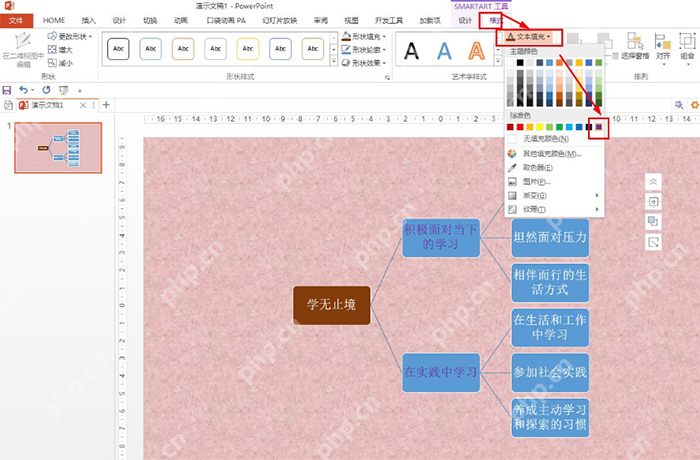The height and width of the screenshot is (460, 700).
Task: Click the new tab plus button
Action: [106, 105]
